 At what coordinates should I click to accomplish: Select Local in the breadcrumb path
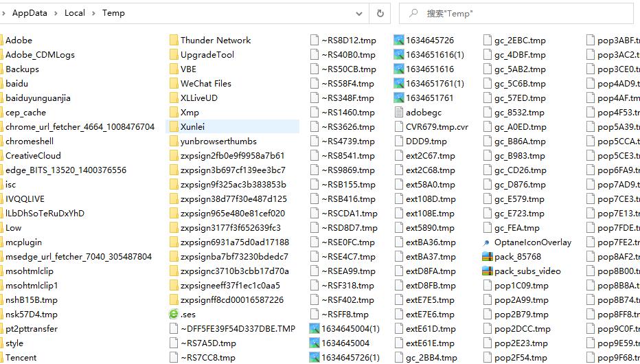pos(75,13)
